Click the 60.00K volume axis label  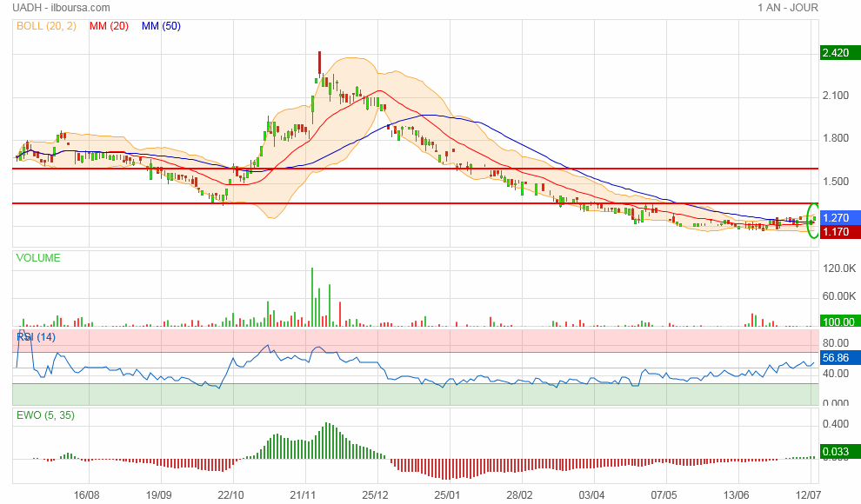point(839,296)
